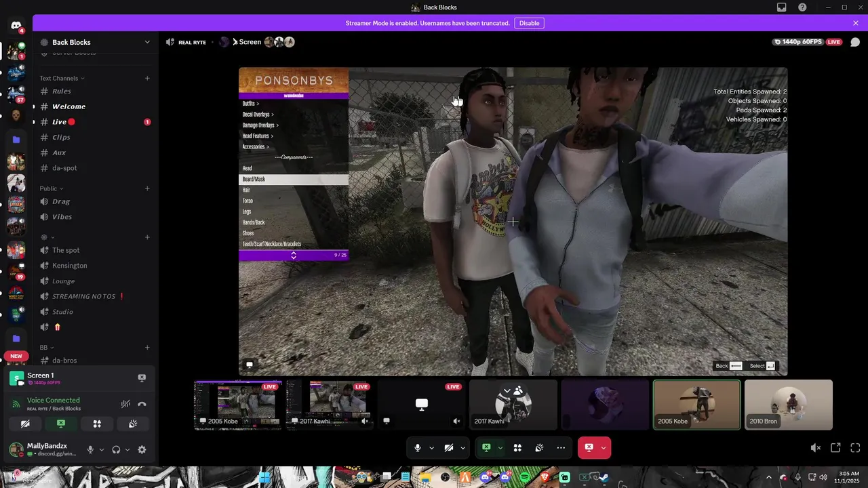Viewport: 868px width, 488px height.
Task: Jump to NEW unread servers pill
Action: click(16, 356)
